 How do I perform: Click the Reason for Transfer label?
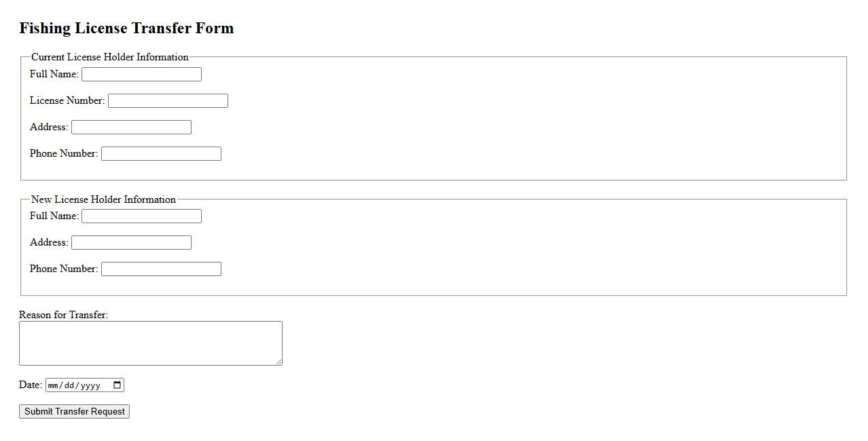coord(63,315)
